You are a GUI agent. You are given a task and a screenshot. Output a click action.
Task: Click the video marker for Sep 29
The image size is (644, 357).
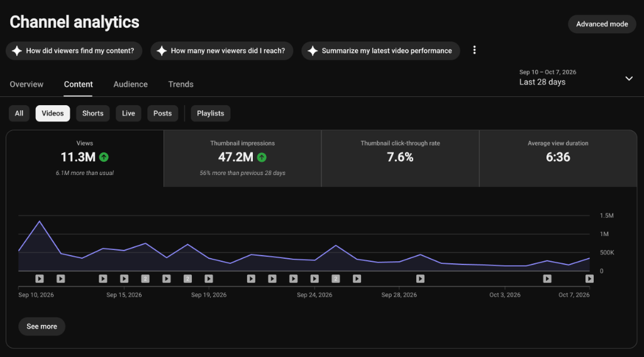420,279
